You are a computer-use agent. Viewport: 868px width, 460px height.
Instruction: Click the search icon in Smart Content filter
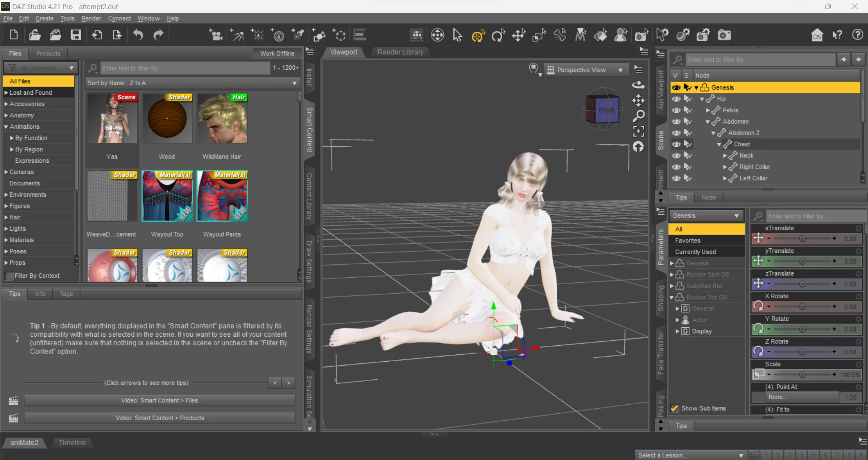93,68
